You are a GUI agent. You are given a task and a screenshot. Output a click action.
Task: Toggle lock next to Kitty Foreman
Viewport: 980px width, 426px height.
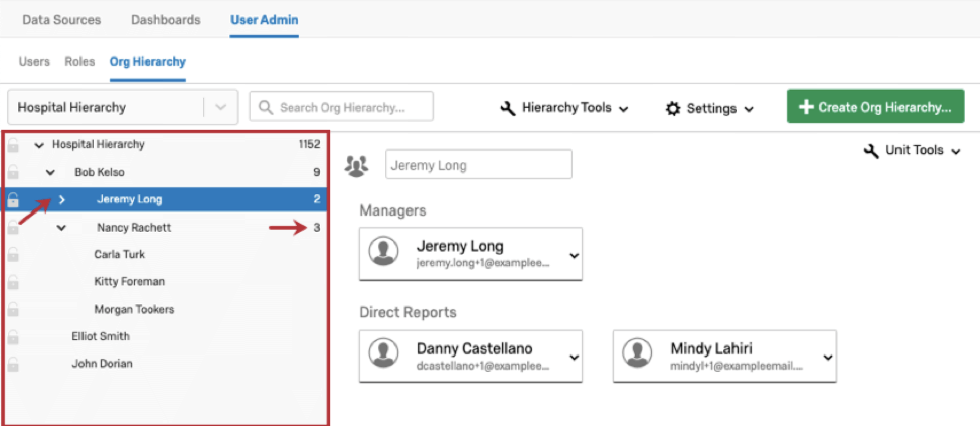[13, 282]
